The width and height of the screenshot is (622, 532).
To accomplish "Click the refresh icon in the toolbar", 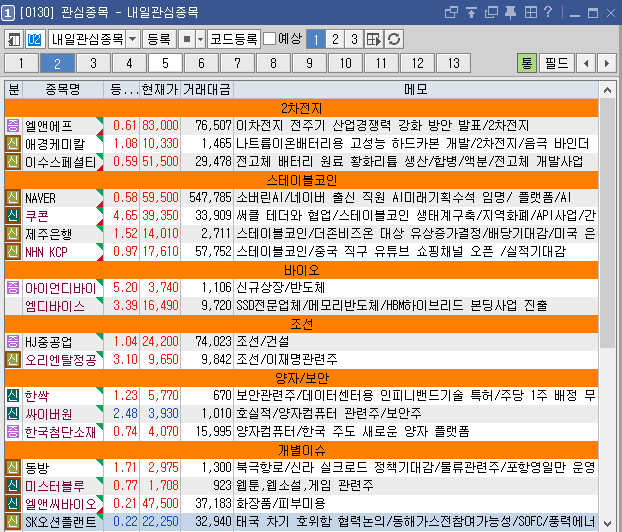I will [x=395, y=39].
